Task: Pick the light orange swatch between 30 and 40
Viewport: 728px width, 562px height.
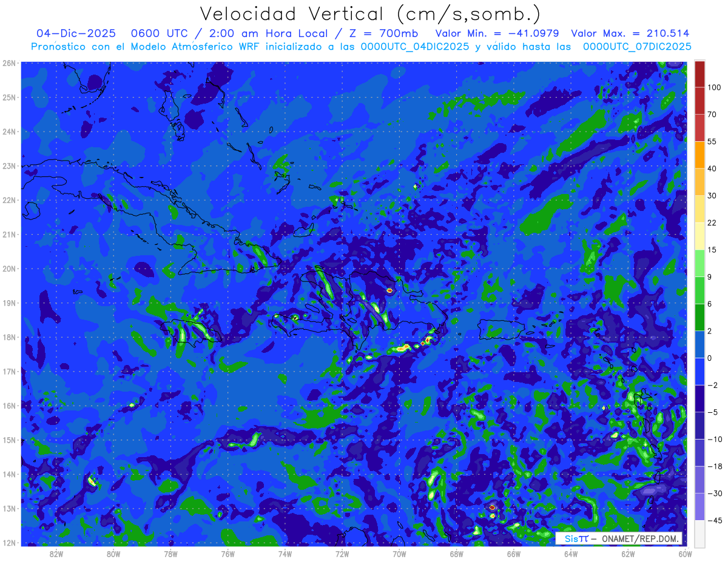Action: (x=700, y=182)
